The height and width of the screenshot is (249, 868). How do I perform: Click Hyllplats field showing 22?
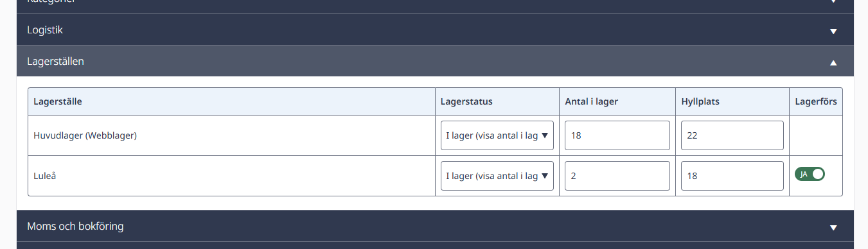click(x=732, y=135)
